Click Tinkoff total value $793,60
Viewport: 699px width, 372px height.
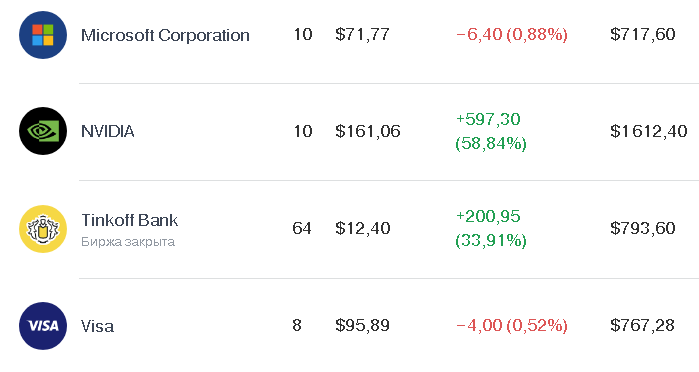643,228
